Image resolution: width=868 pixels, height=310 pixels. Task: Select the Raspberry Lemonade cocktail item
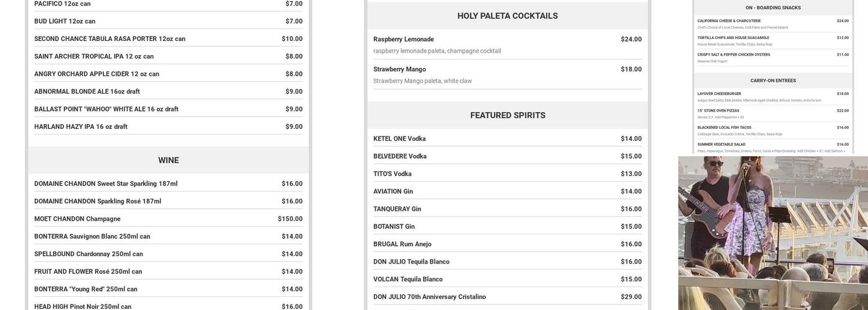coord(404,40)
